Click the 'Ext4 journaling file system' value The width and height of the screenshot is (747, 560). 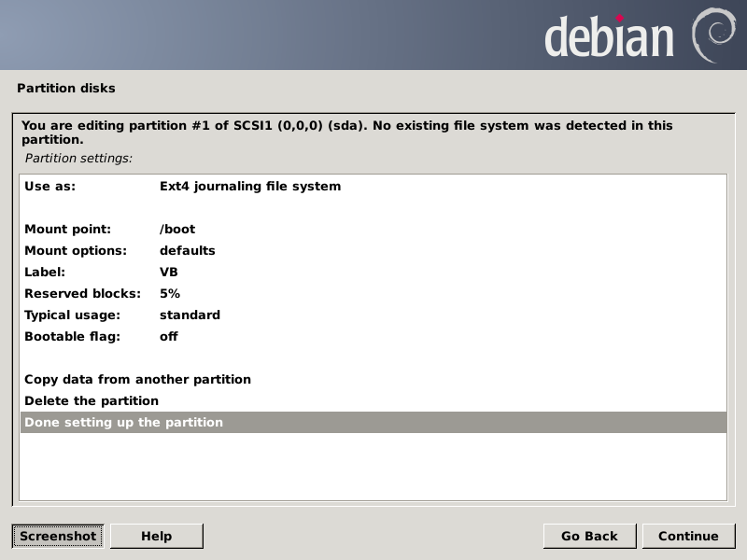pyautogui.click(x=250, y=186)
